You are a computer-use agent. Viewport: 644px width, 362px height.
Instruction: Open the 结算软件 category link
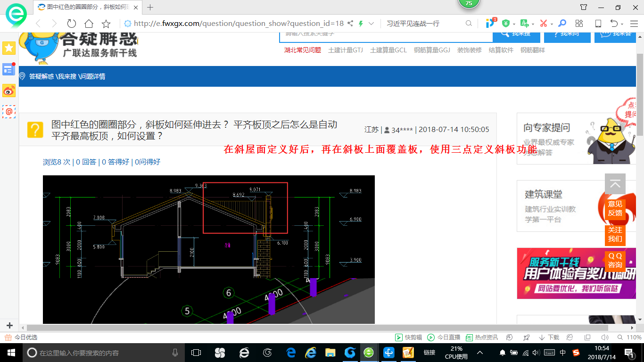501,50
